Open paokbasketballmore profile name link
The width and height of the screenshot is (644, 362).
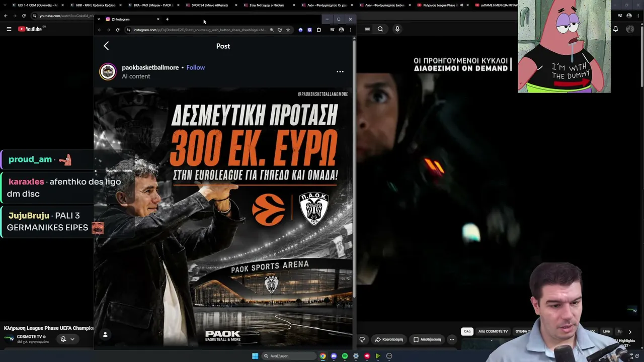pos(150,67)
